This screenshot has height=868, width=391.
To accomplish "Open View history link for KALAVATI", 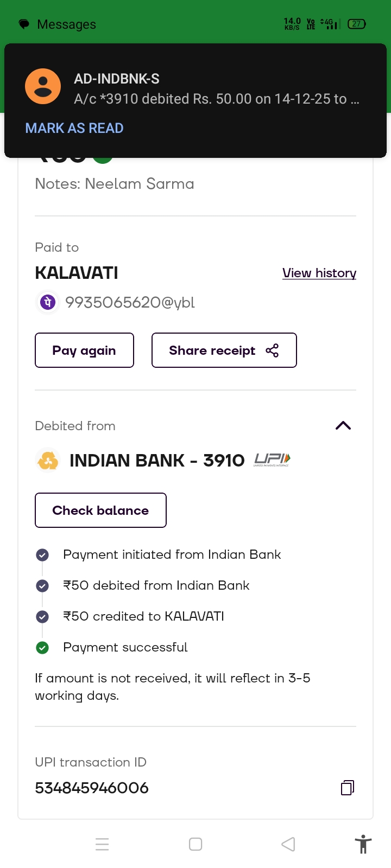I will click(319, 273).
